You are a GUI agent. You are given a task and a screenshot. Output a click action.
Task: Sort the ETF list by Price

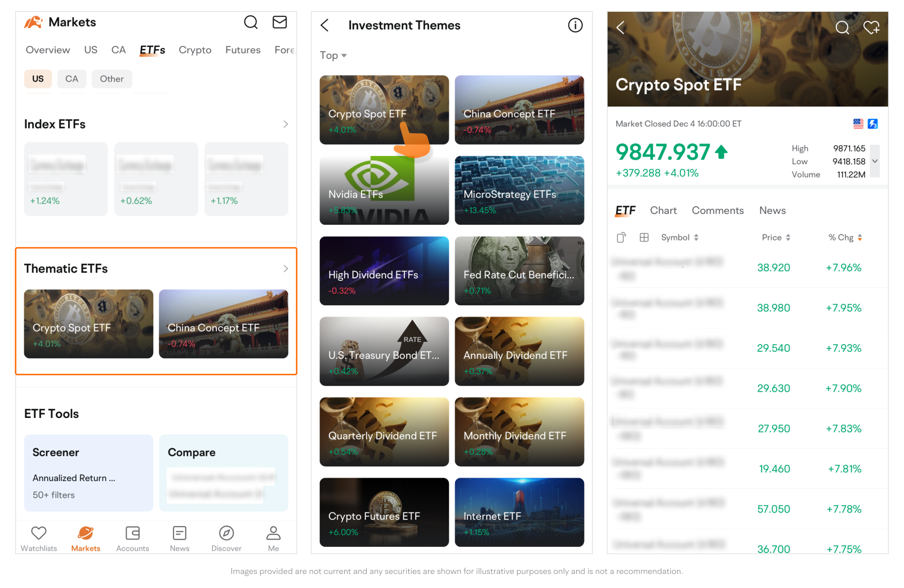776,238
